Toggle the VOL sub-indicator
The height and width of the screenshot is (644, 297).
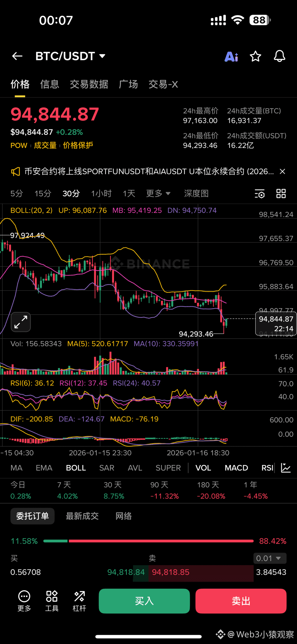point(203,468)
